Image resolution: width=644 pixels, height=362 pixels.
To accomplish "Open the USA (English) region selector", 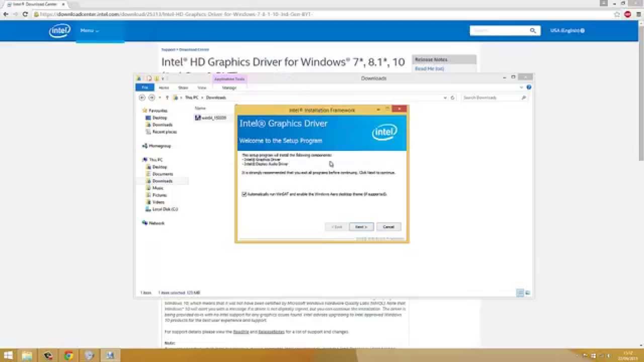I will click(x=567, y=31).
